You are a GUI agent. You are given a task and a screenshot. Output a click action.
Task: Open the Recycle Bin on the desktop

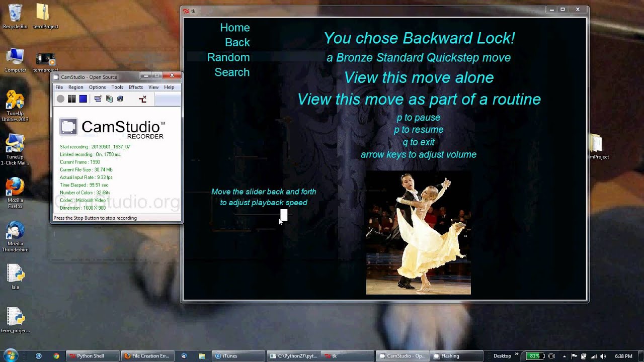pos(15,14)
